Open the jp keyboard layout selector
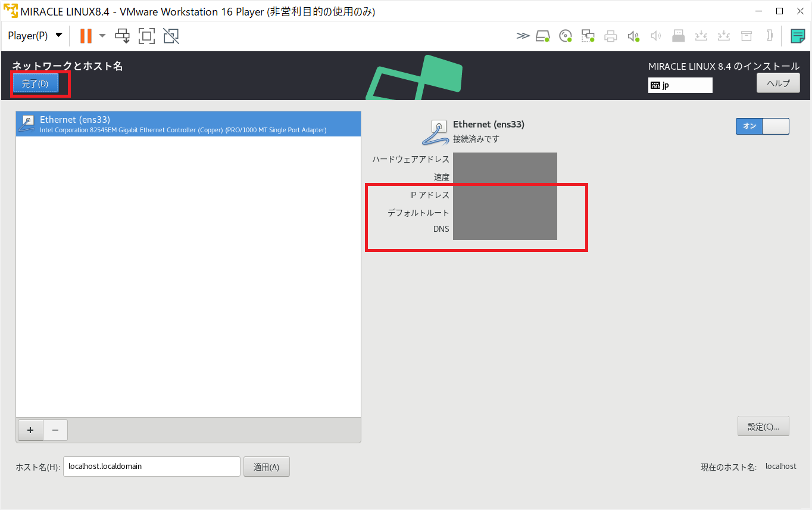This screenshot has height=510, width=812. click(x=680, y=85)
